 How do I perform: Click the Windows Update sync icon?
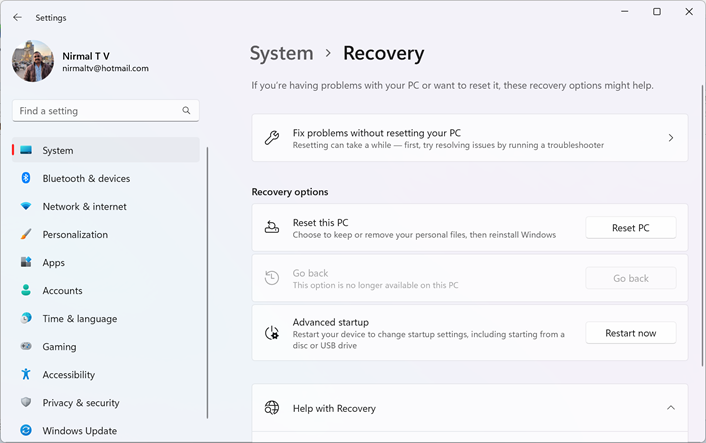26,430
